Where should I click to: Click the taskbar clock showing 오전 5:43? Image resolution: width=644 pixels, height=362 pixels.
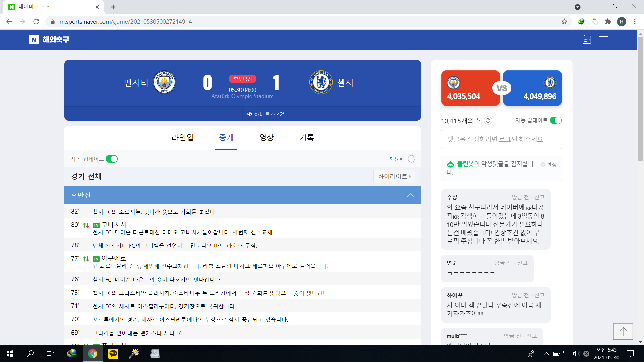point(606,353)
